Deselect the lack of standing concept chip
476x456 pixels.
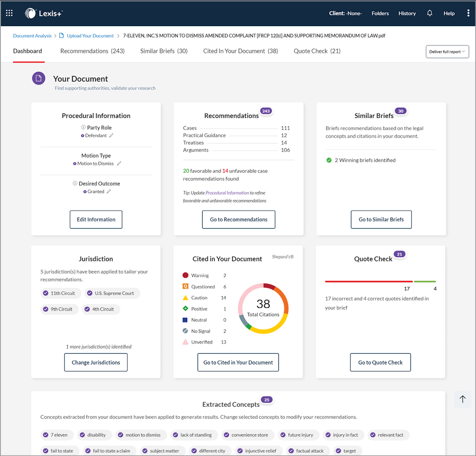pos(194,435)
